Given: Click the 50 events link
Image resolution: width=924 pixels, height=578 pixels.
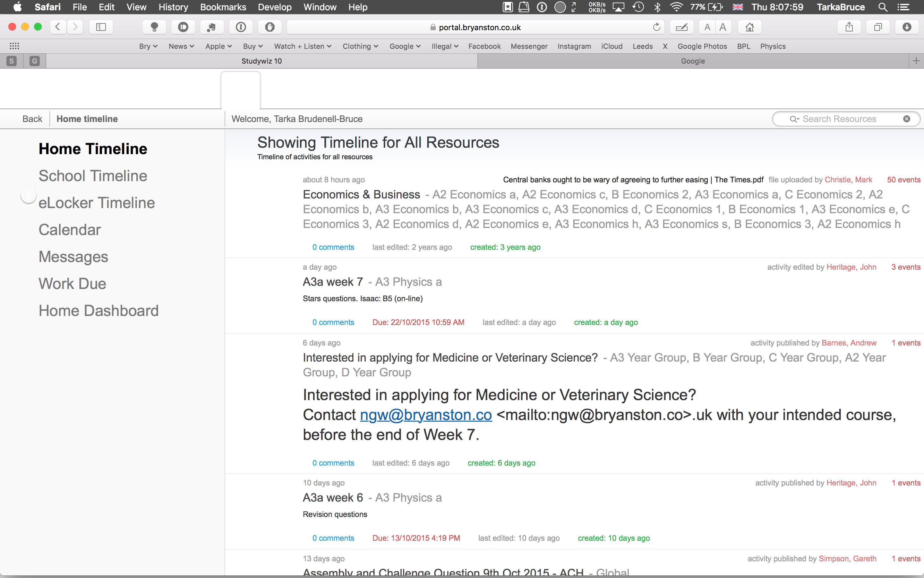Looking at the screenshot, I should click(x=903, y=180).
